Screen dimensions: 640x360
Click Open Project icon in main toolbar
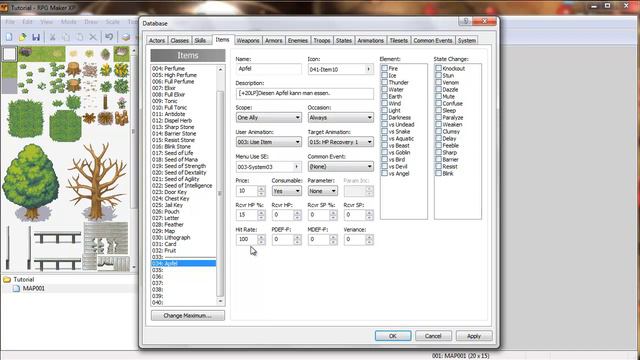pos(22,37)
